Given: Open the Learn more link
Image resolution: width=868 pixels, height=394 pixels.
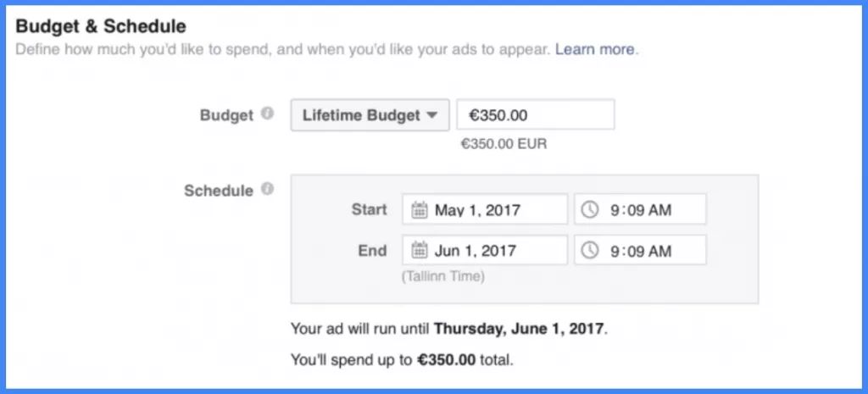Looking at the screenshot, I should coord(594,50).
